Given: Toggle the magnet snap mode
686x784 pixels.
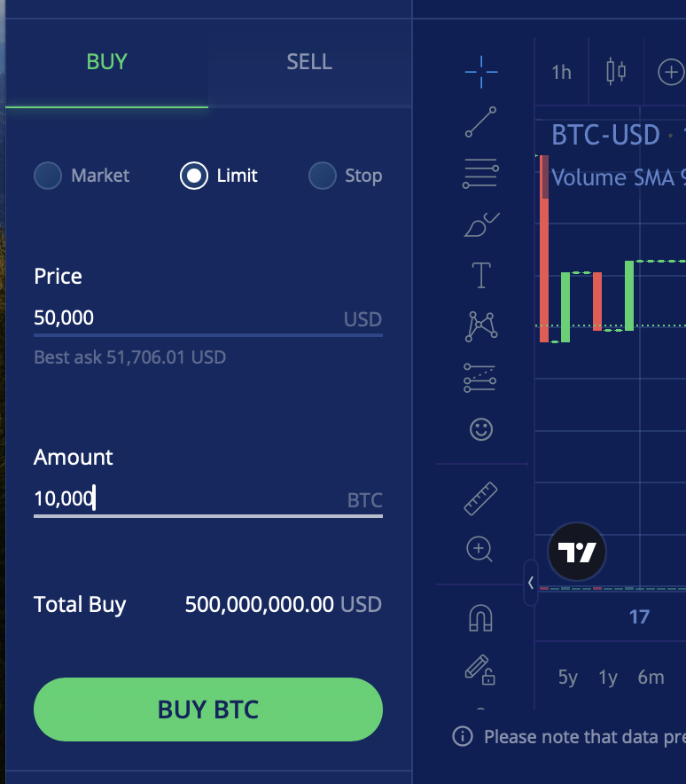Looking at the screenshot, I should [x=480, y=617].
